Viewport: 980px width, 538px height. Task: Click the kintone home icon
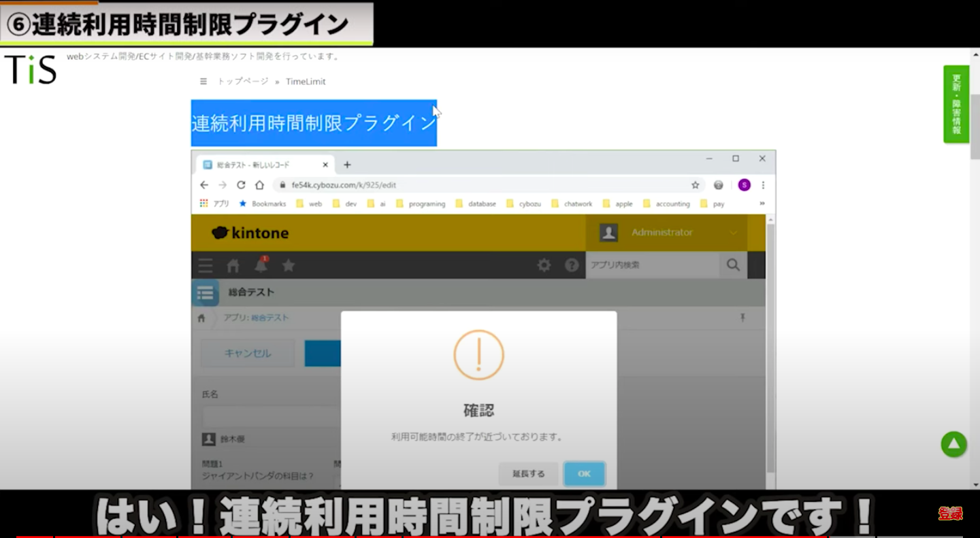(233, 265)
